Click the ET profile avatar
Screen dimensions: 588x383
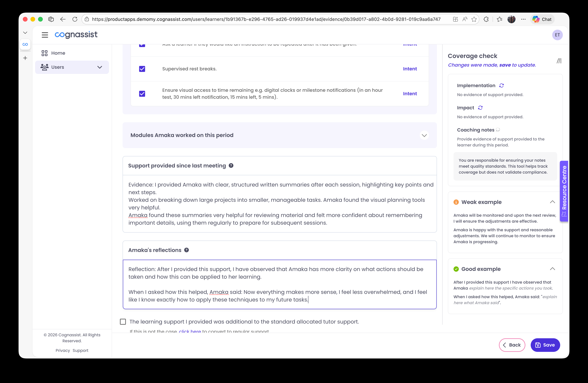pyautogui.click(x=557, y=35)
